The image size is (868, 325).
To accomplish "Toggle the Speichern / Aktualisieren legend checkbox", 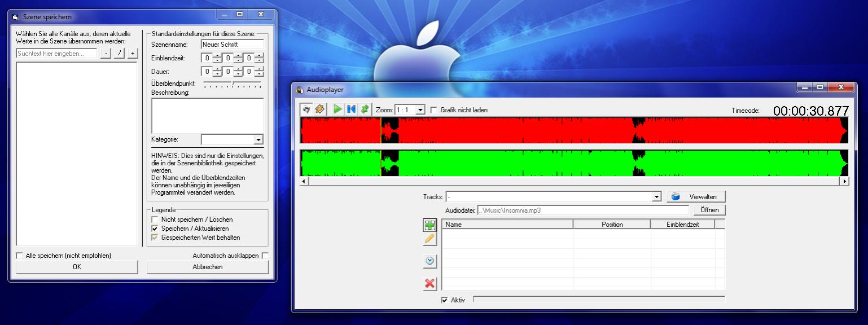I will coord(155,229).
